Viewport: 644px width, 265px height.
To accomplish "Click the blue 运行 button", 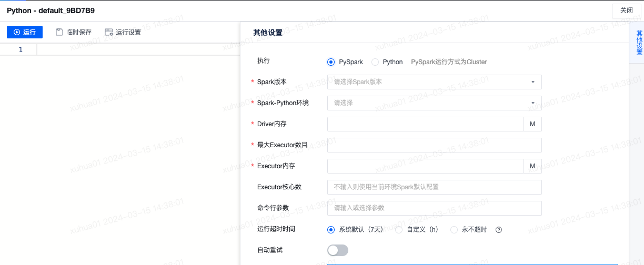I will (25, 32).
